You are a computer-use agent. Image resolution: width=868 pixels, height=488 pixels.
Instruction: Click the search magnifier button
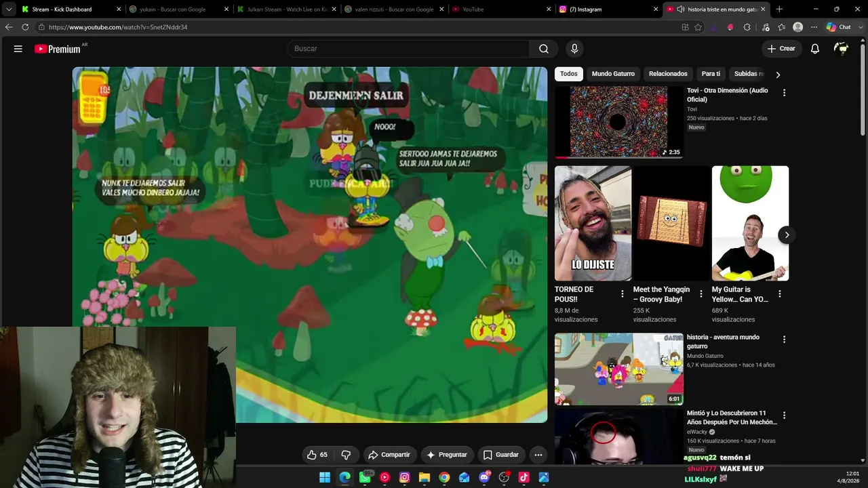tap(544, 49)
